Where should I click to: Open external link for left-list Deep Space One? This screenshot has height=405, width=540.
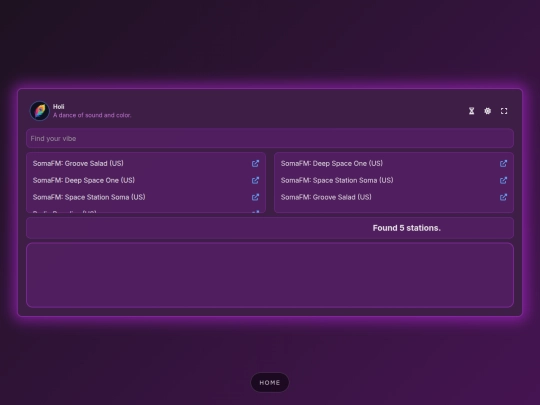(255, 180)
